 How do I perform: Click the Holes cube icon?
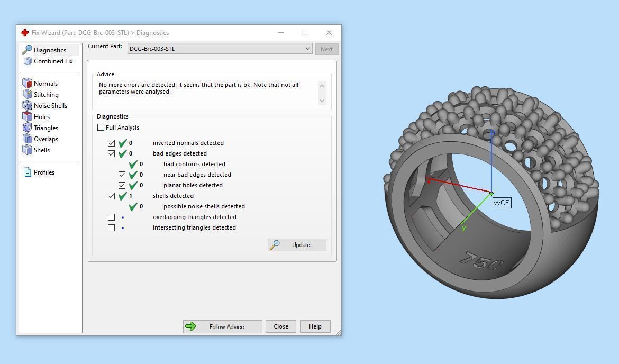[x=27, y=116]
